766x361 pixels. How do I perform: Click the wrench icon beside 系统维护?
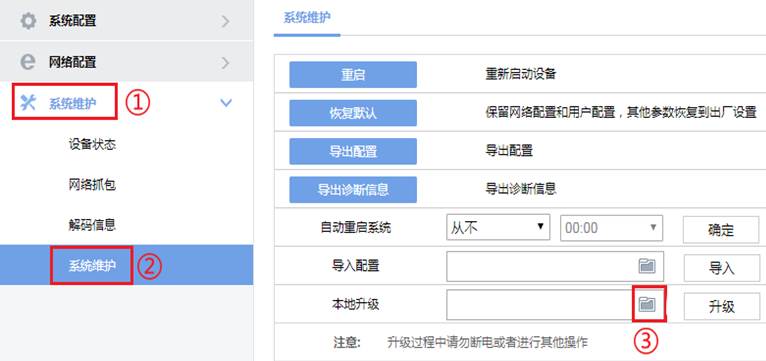(28, 103)
